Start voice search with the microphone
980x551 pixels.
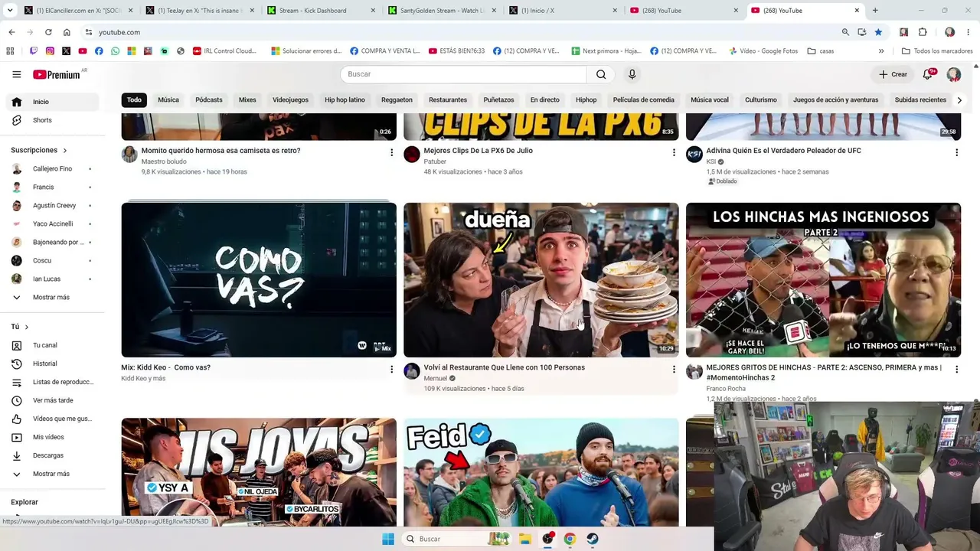coord(632,74)
